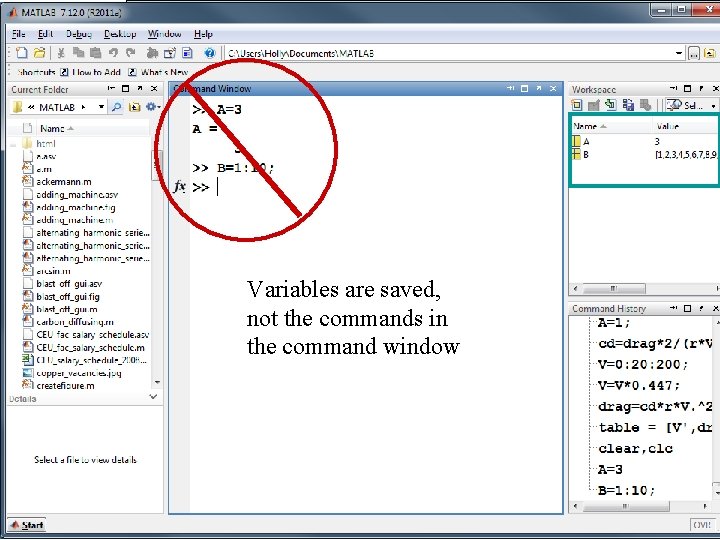Open the File menu
This screenshot has width=720, height=540.
[18, 34]
